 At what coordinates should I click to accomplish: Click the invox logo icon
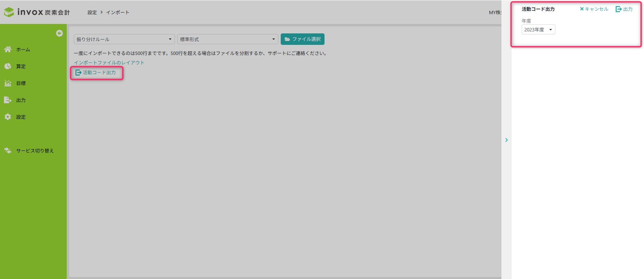[x=9, y=12]
